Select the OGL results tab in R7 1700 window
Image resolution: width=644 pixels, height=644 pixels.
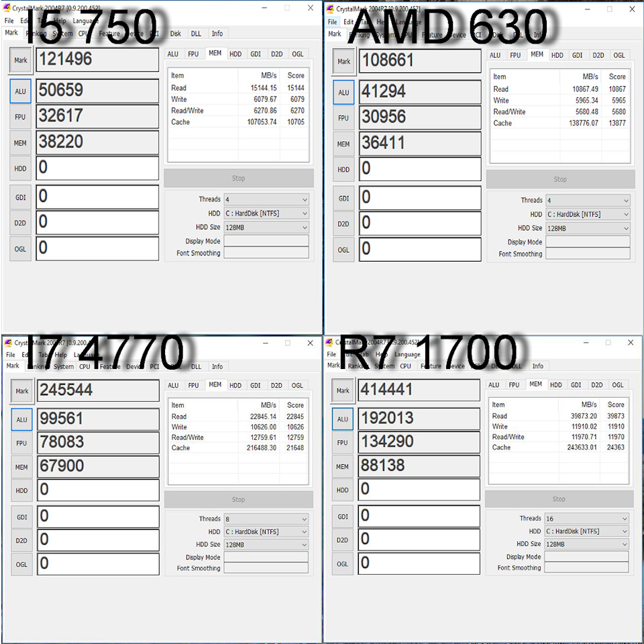pos(618,385)
